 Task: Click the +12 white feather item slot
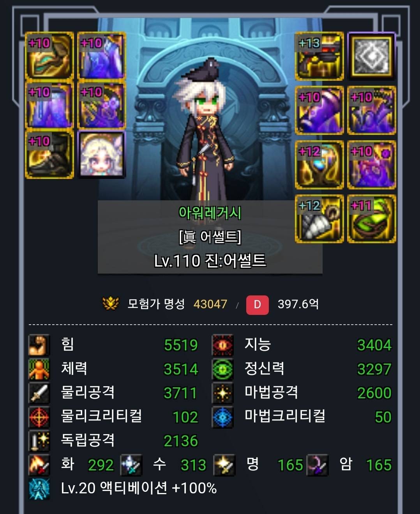(x=319, y=219)
